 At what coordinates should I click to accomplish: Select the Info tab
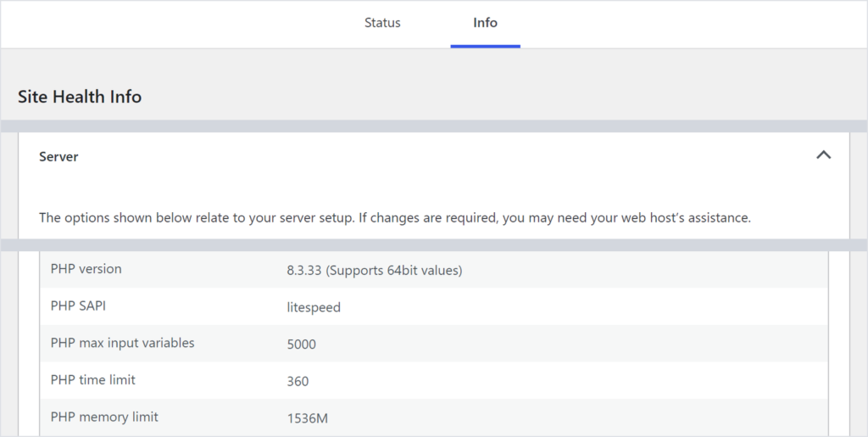click(485, 23)
